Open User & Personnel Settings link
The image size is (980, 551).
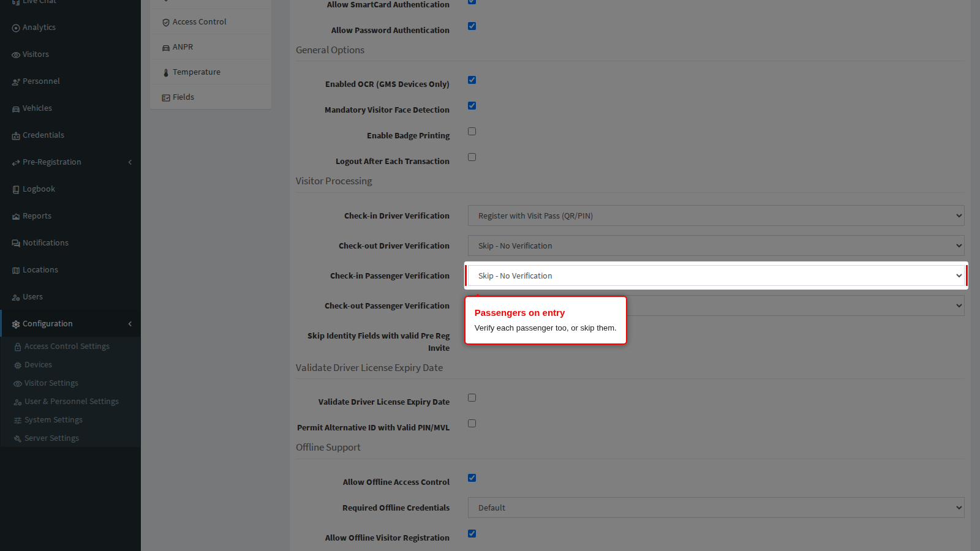pos(70,402)
